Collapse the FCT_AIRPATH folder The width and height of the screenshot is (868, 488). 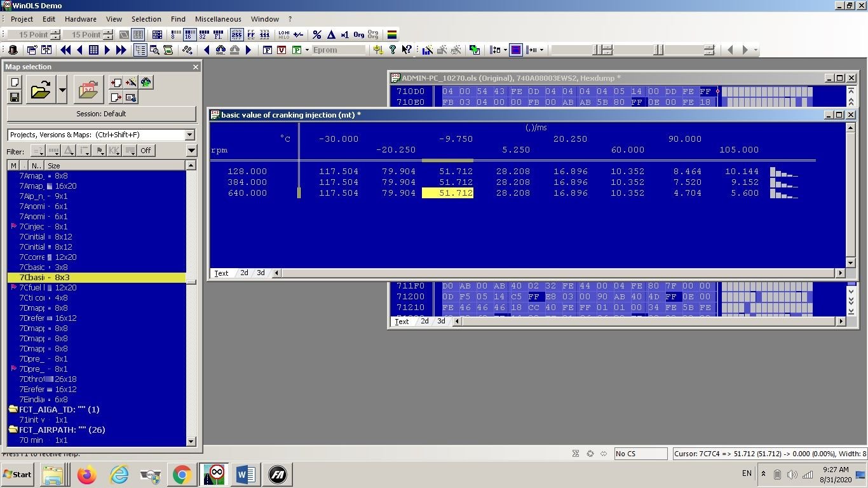[13, 430]
